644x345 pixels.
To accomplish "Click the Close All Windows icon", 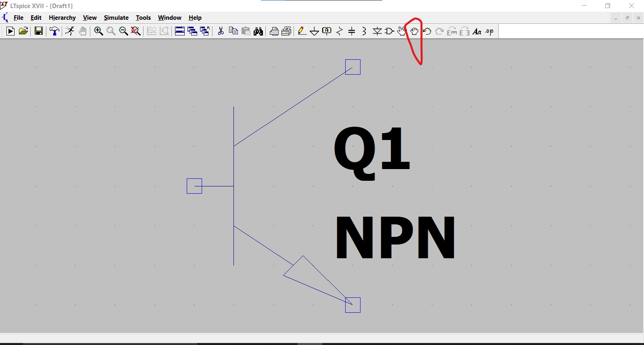I will (205, 31).
